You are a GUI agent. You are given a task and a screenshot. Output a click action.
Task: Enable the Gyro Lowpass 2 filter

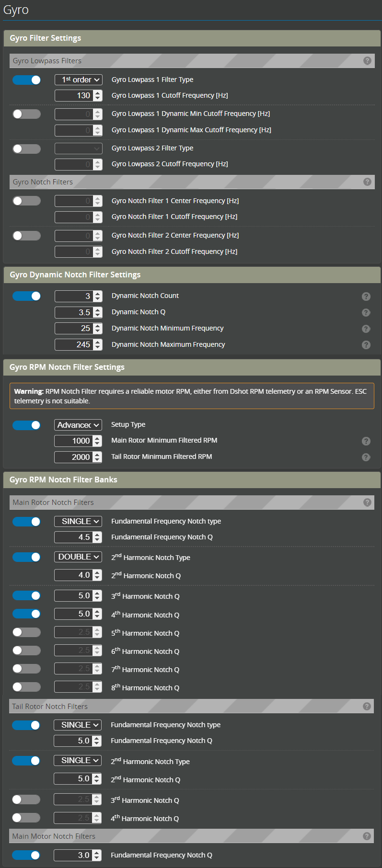point(26,148)
